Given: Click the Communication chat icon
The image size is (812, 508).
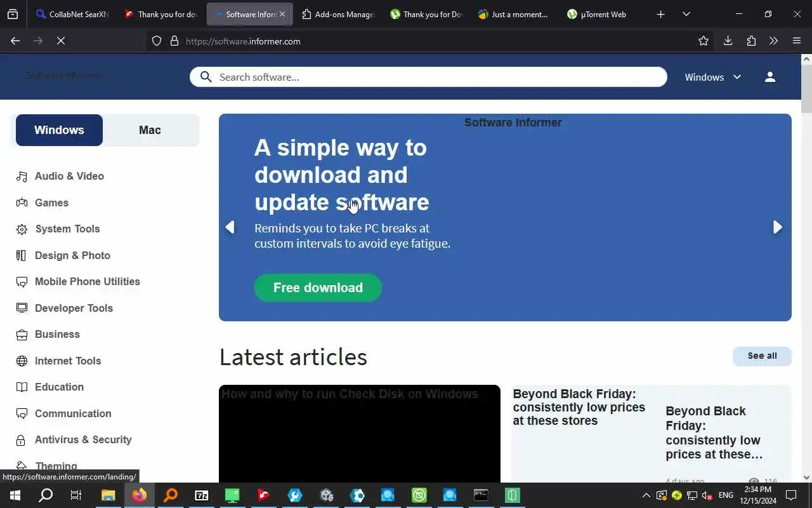Looking at the screenshot, I should tap(22, 413).
